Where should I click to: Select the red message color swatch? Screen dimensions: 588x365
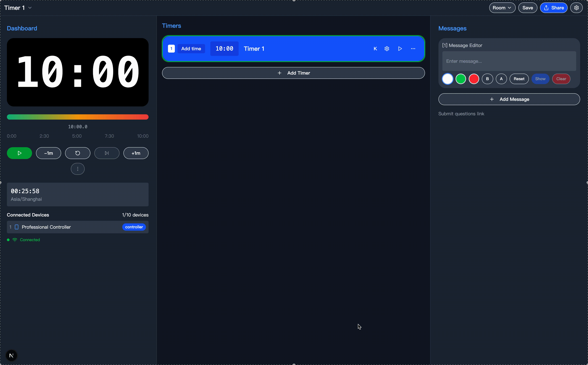pyautogui.click(x=474, y=79)
